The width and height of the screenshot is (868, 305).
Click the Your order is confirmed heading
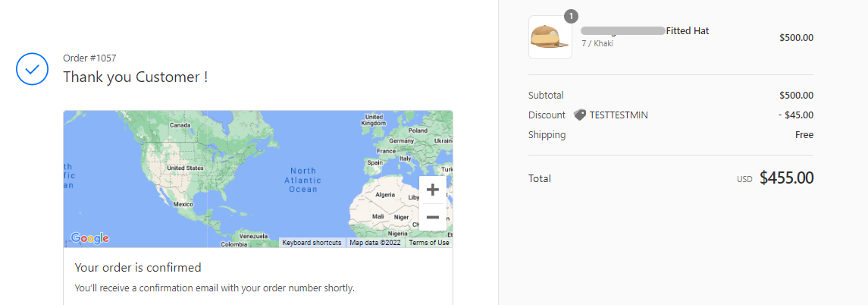[x=138, y=267]
